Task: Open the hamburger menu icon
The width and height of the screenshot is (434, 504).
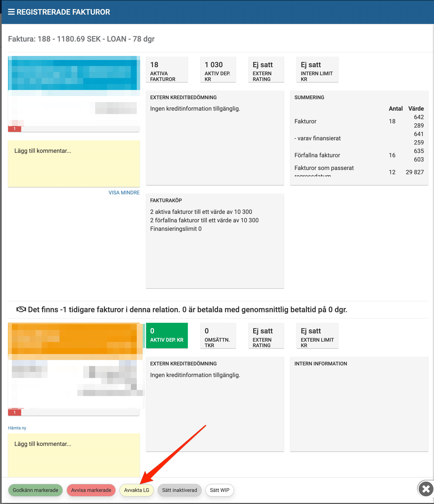Action: (x=11, y=12)
